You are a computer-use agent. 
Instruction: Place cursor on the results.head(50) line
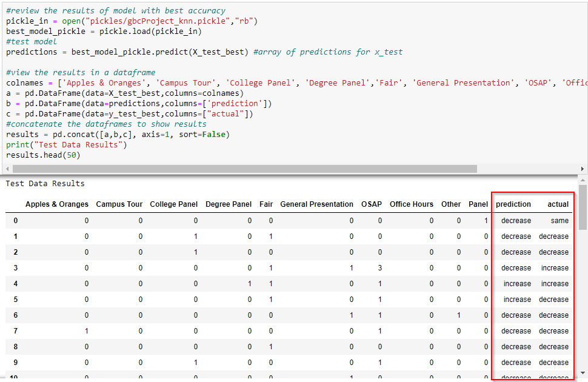[43, 155]
